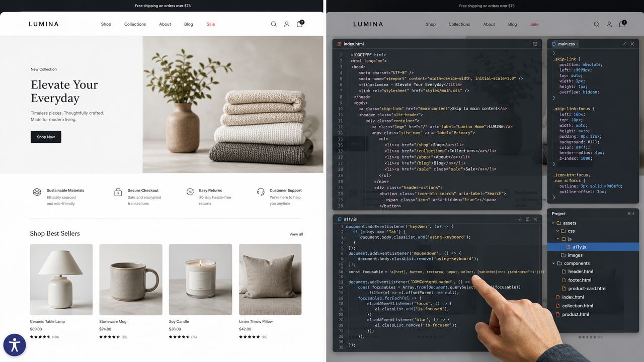Follow the View all link
This screenshot has width=644, height=362.
[296, 234]
